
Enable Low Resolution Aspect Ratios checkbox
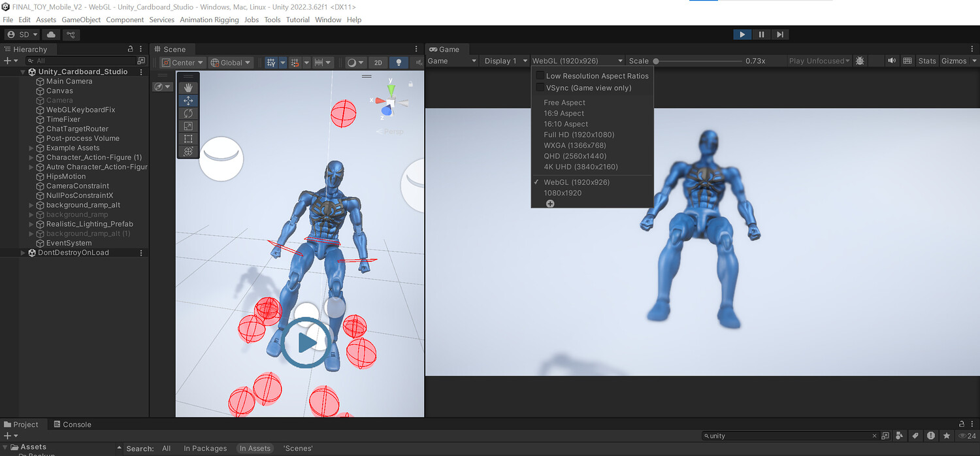pyautogui.click(x=540, y=76)
